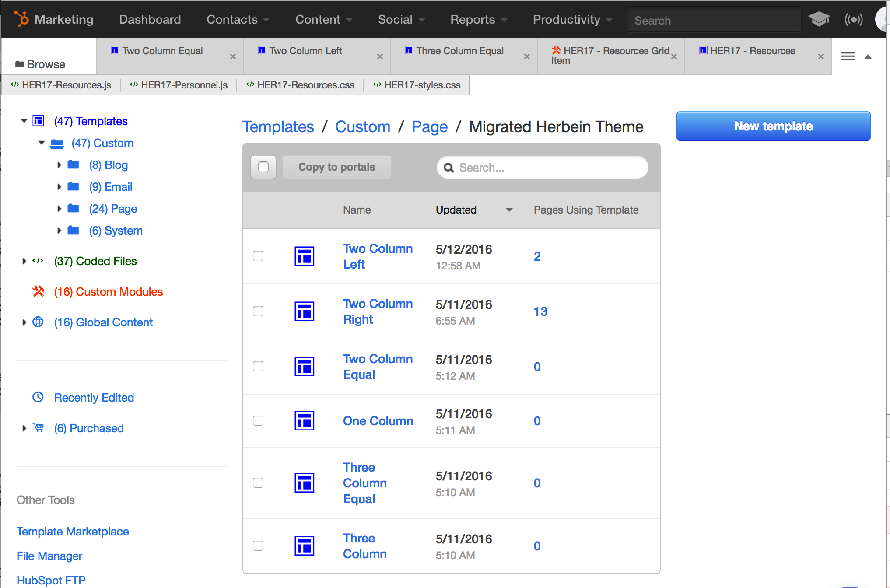Click the Blog folder icon
890x588 pixels.
[x=73, y=164]
